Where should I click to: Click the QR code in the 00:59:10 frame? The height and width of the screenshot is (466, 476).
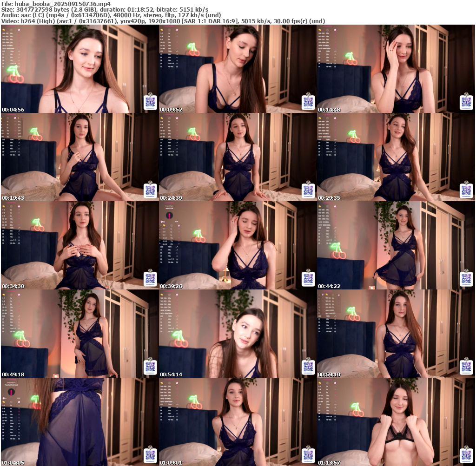click(x=466, y=367)
